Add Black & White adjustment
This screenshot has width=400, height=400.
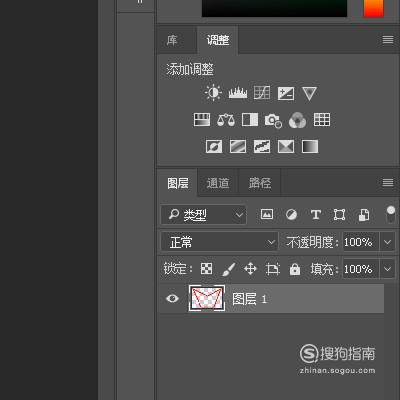pos(250,120)
